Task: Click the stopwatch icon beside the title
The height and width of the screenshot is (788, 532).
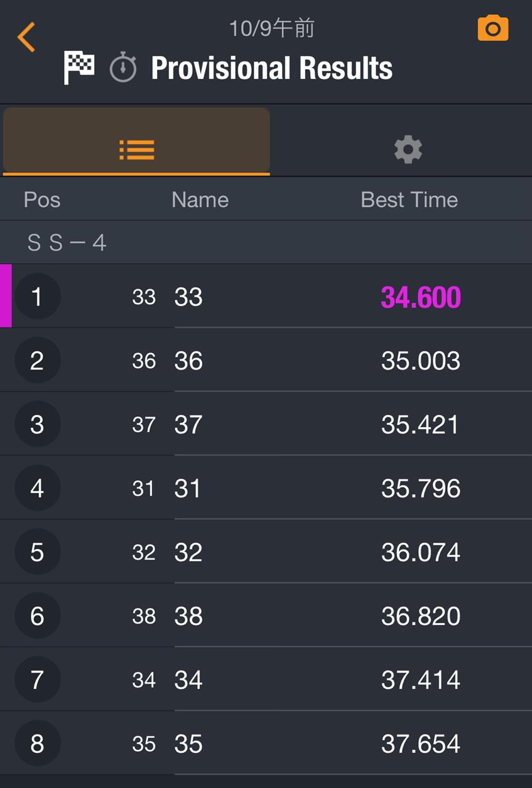Action: [123, 67]
